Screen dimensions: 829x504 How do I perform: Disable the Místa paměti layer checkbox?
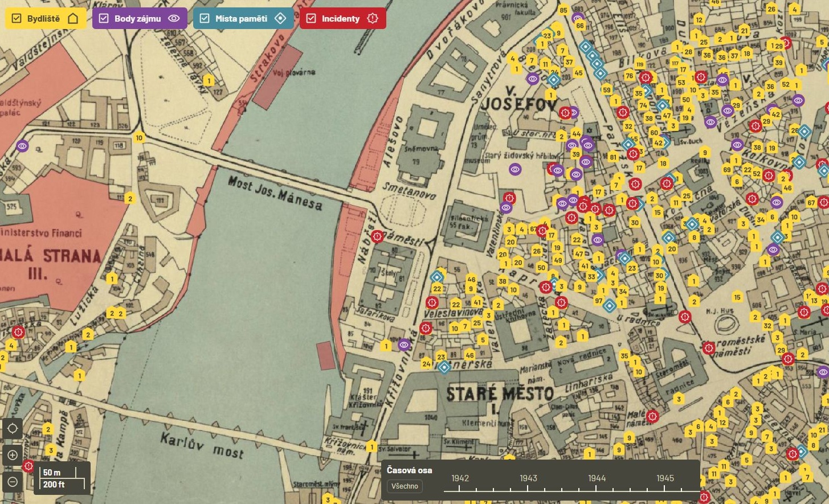205,19
